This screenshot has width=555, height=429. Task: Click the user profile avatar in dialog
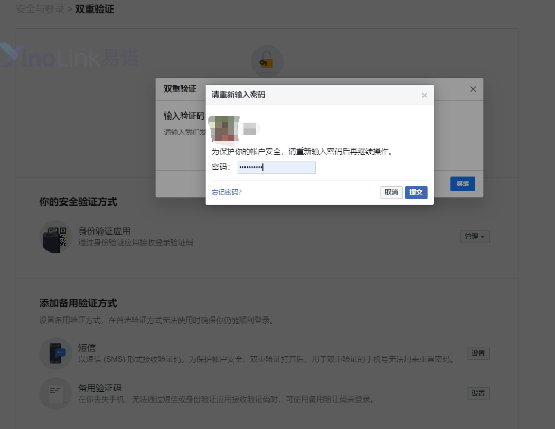pyautogui.click(x=224, y=129)
